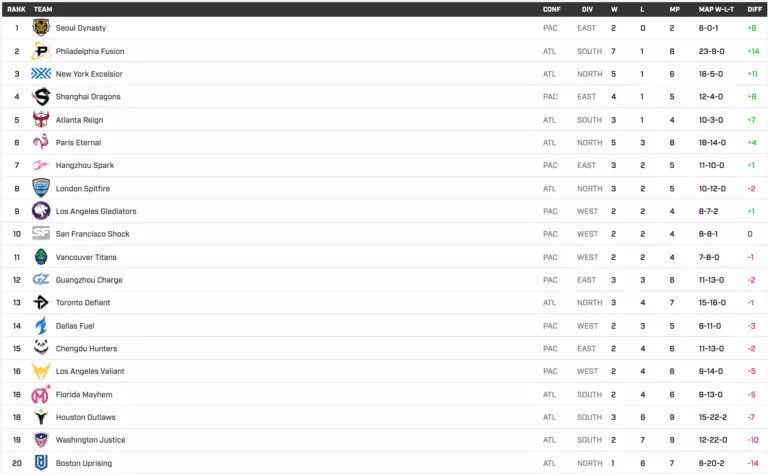The image size is (768, 474).
Task: Click the Los Angeles Gladiators logo
Action: click(x=41, y=211)
